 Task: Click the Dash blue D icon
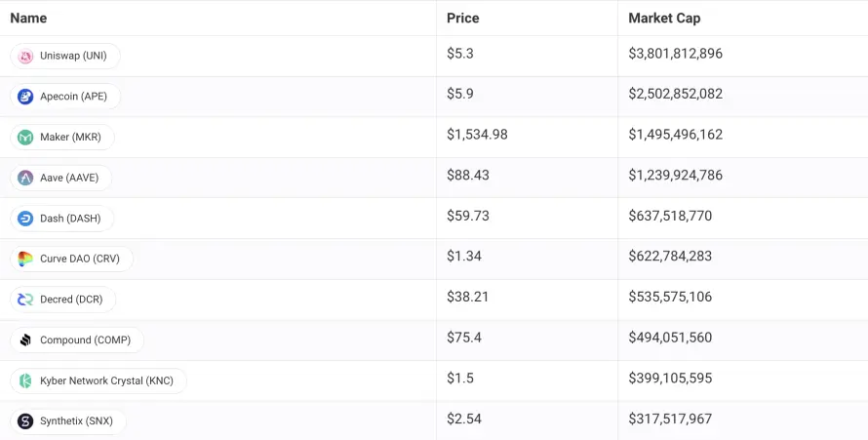25,219
